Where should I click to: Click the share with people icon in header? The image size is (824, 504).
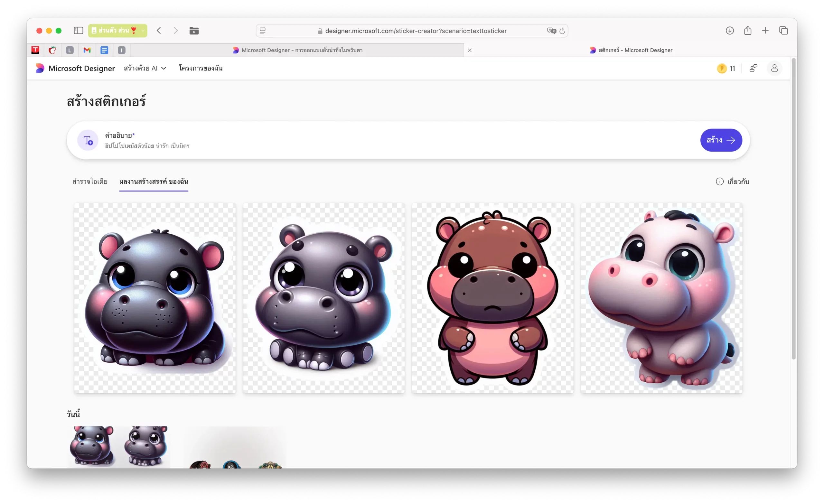(753, 68)
